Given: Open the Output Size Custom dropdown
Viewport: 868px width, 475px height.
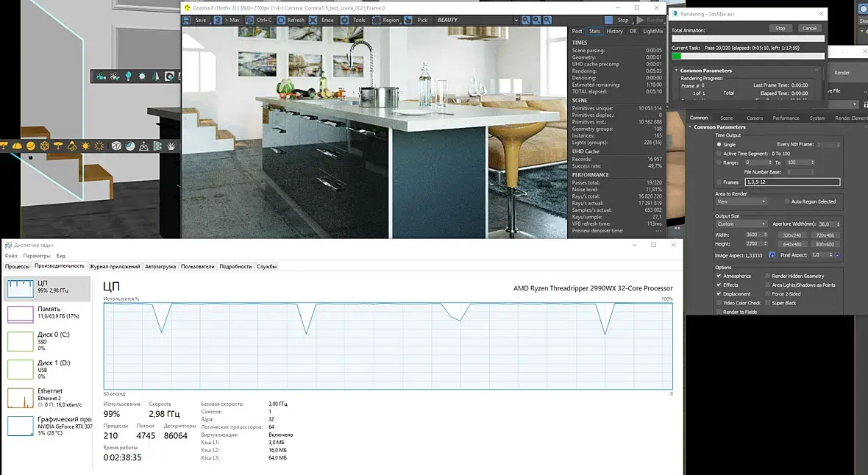Looking at the screenshot, I should [x=741, y=224].
